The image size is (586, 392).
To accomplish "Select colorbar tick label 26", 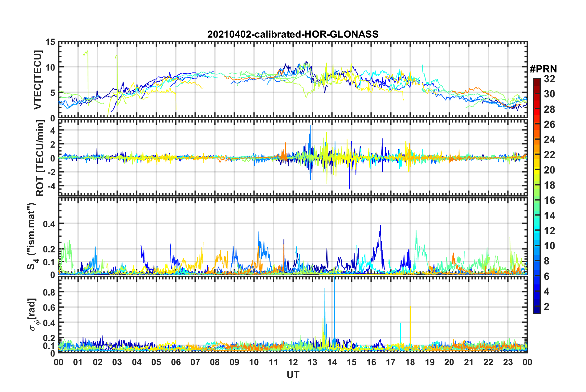I will pos(549,125).
